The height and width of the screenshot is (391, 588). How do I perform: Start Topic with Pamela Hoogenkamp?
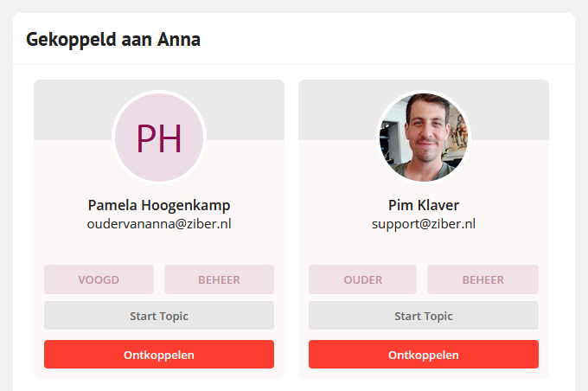click(159, 316)
